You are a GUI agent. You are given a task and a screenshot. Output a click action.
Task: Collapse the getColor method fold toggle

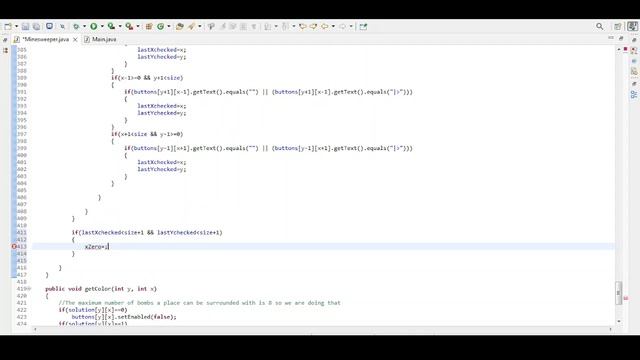[x=29, y=289]
